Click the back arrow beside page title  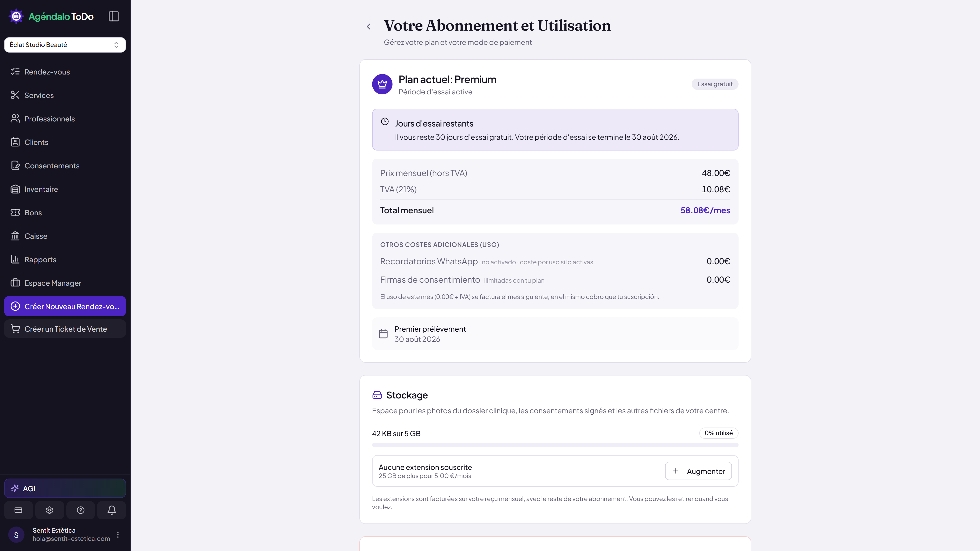(x=368, y=27)
